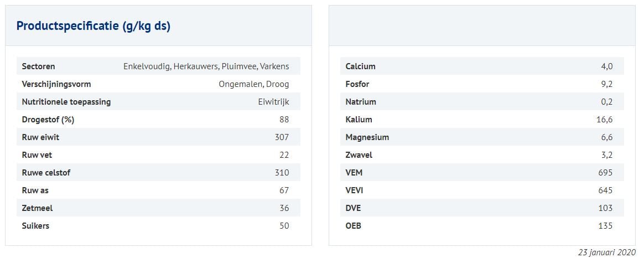Screen dimensions: 644x263
Task: Select the Fosfor row label
Action: [357, 84]
